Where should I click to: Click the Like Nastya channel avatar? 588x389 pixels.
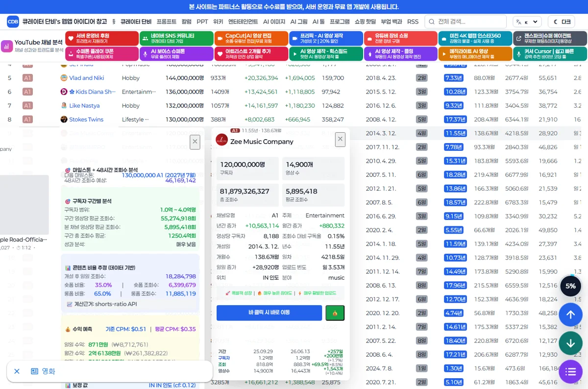[64, 105]
